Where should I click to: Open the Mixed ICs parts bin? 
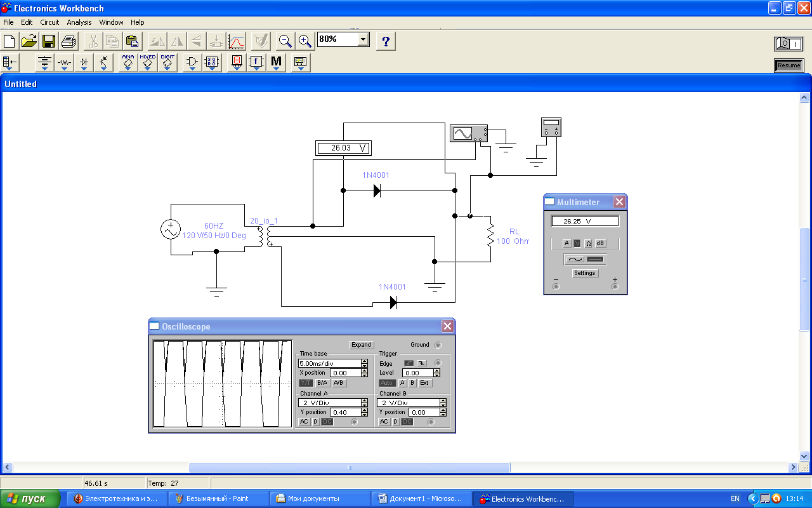pyautogui.click(x=148, y=62)
